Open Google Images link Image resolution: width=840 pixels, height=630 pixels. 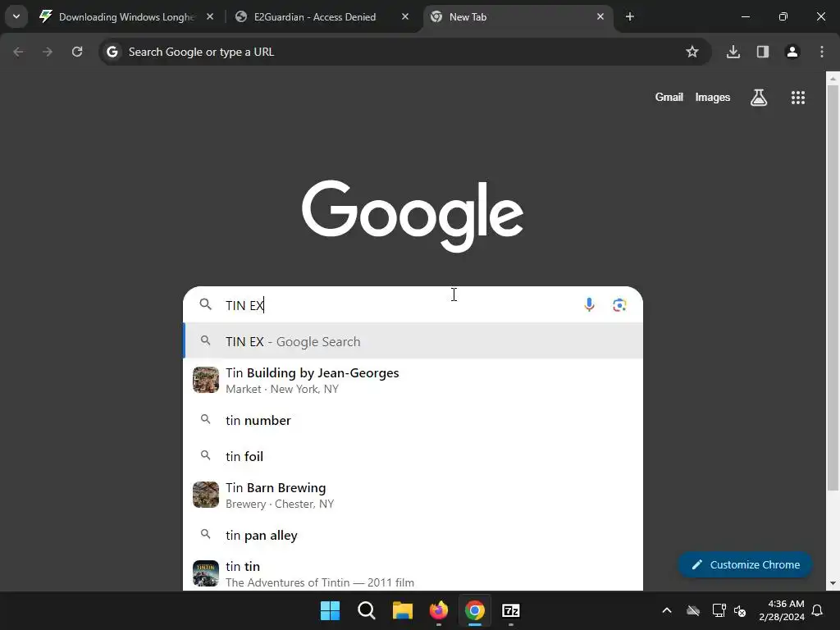point(713,97)
